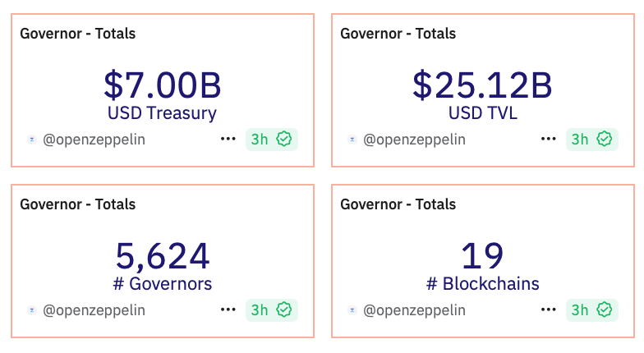Open three-dot menu on # Blockchains card
This screenshot has width=644, height=353.
click(x=549, y=310)
